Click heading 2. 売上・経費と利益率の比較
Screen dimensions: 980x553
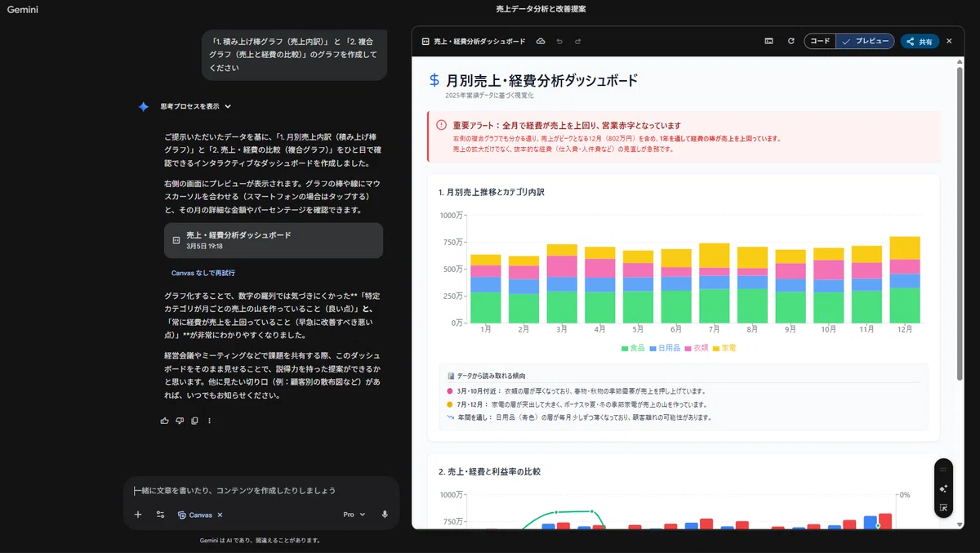point(489,472)
